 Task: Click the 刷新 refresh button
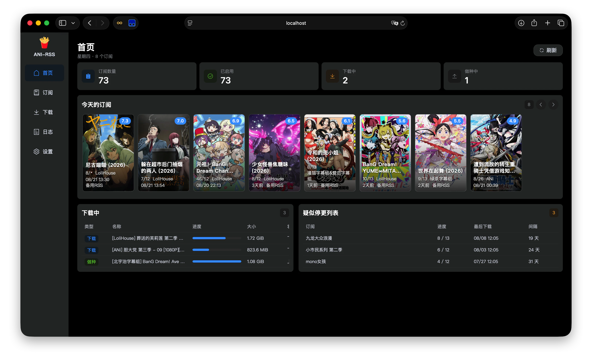click(x=548, y=50)
